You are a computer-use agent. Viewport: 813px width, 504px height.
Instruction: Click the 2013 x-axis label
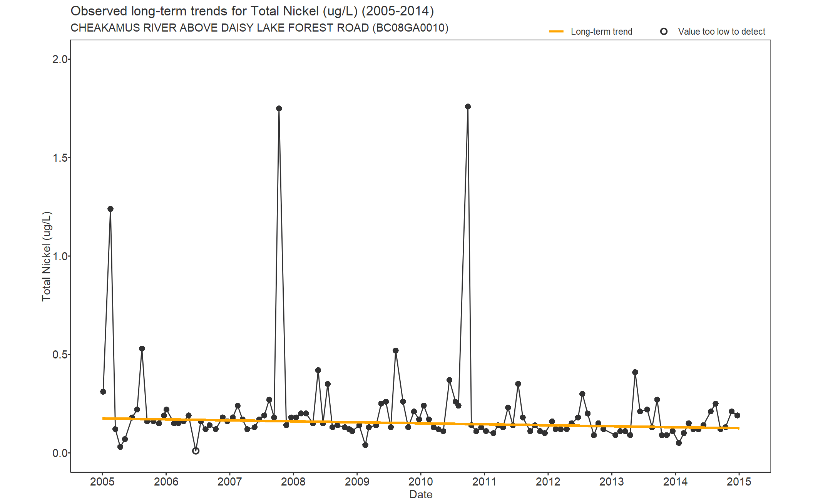pyautogui.click(x=612, y=482)
